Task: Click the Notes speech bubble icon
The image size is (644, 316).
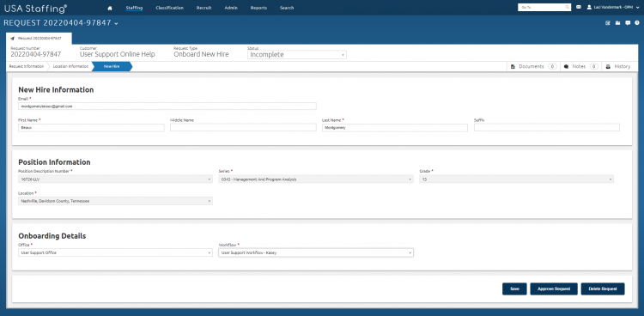Action: tap(566, 67)
